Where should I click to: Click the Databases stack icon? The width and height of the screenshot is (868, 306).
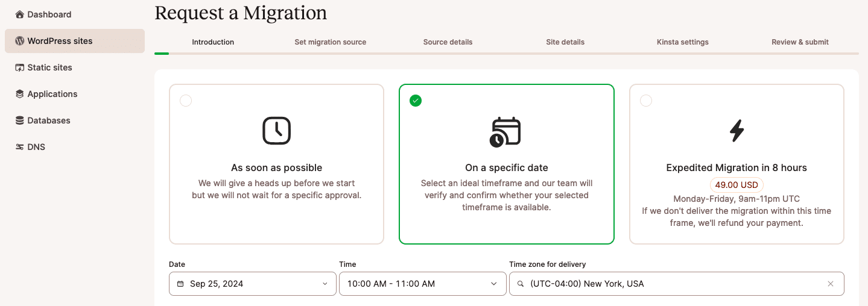[19, 120]
